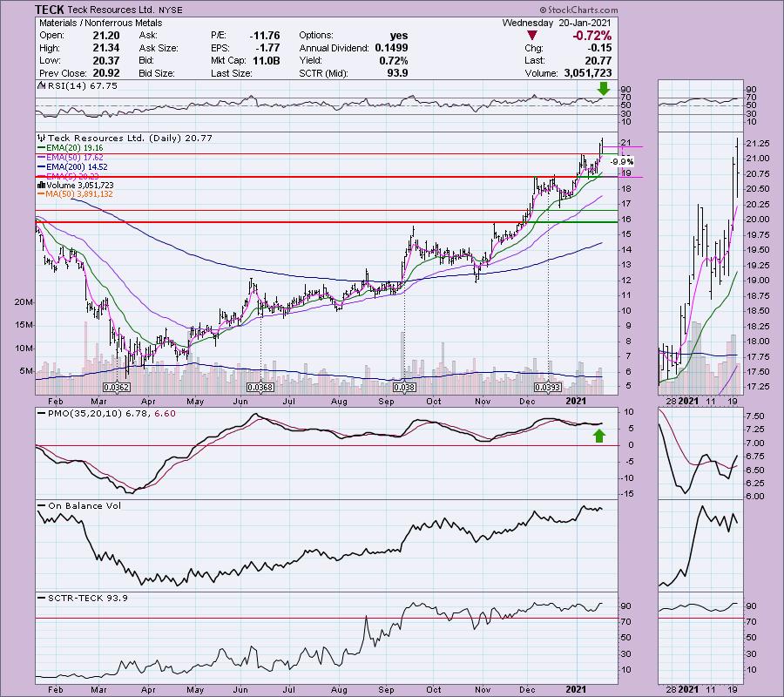The height and width of the screenshot is (697, 784).
Task: Click the volume bars icon in the legend
Action: [x=42, y=185]
